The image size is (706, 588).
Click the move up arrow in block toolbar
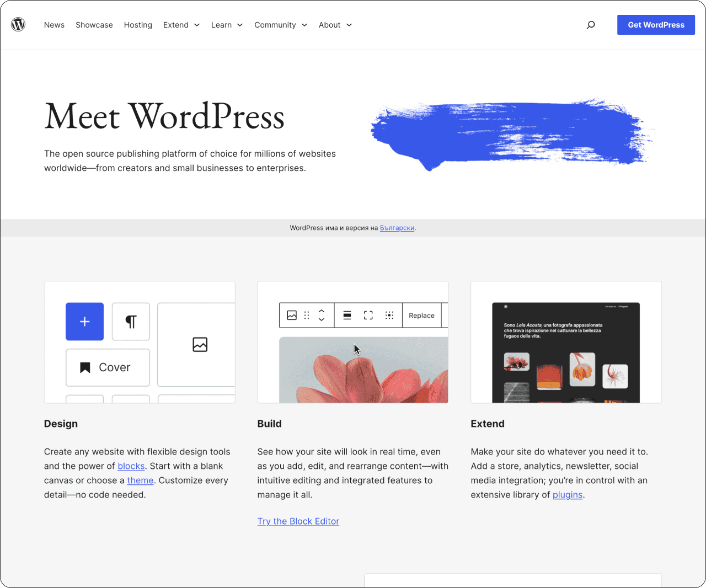pyautogui.click(x=322, y=311)
